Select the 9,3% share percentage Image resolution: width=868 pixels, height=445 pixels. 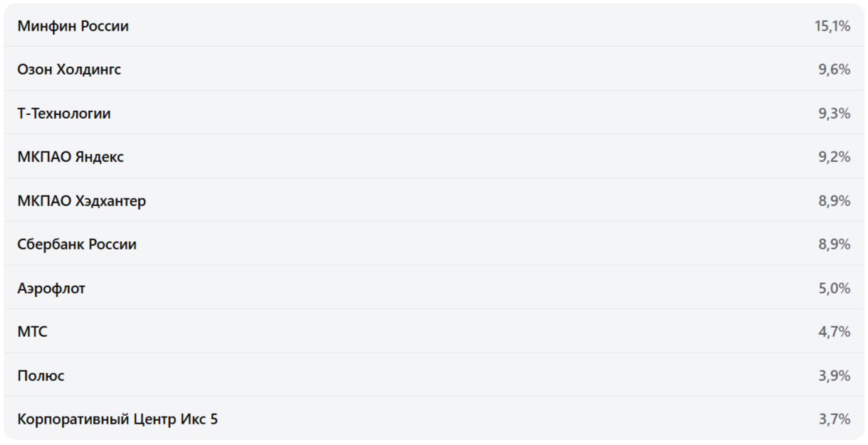click(x=834, y=114)
